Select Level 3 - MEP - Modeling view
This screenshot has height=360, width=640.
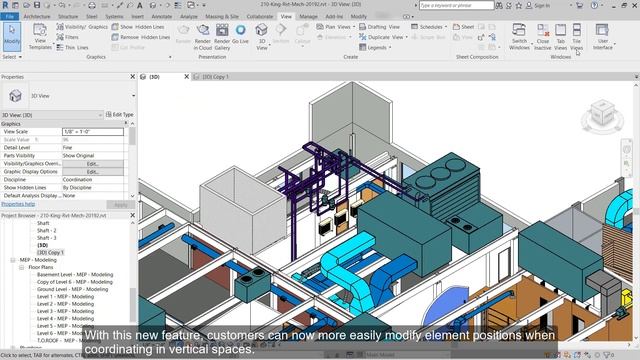[65, 311]
